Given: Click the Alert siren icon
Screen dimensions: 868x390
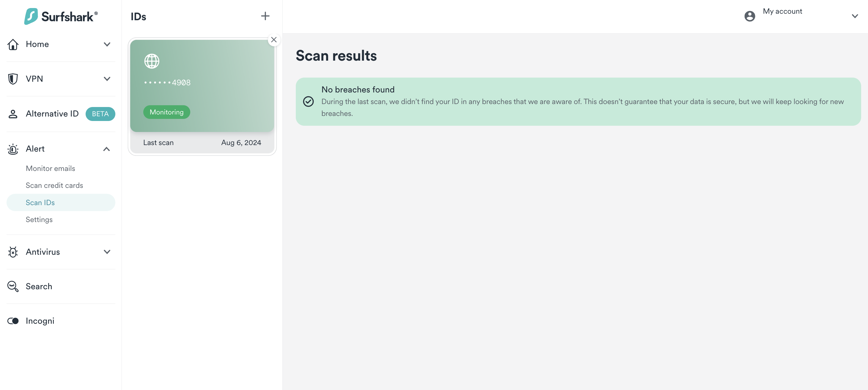Looking at the screenshot, I should (13, 149).
